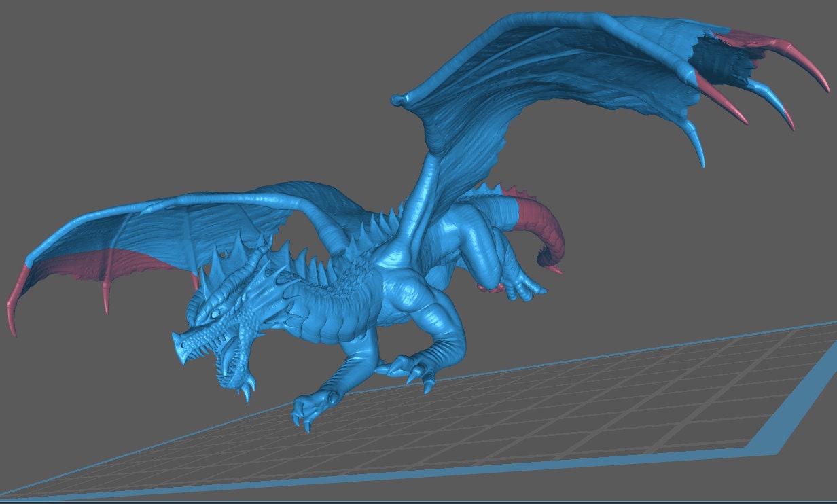
Task: Select the row of spines along dragon's back
Action: tap(319, 268)
